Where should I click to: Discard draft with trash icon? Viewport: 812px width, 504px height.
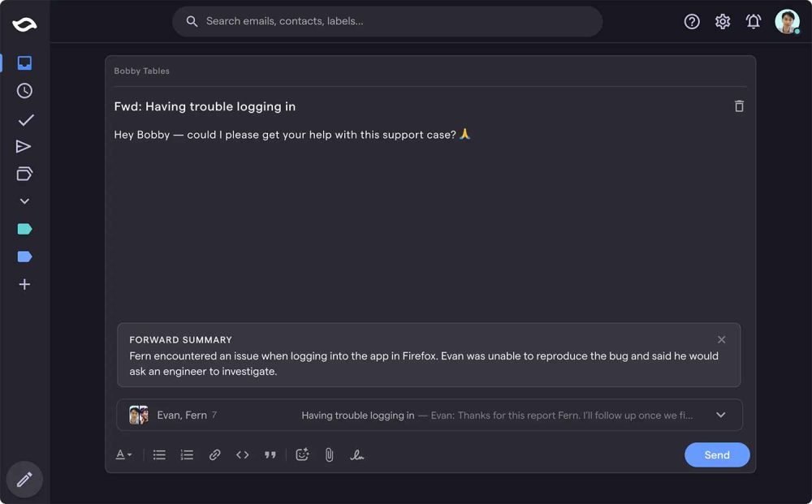pos(739,106)
